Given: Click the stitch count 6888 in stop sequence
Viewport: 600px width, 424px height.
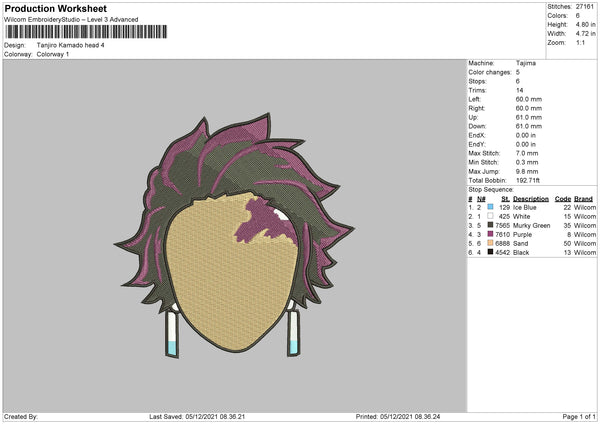Looking at the screenshot, I should point(502,243).
